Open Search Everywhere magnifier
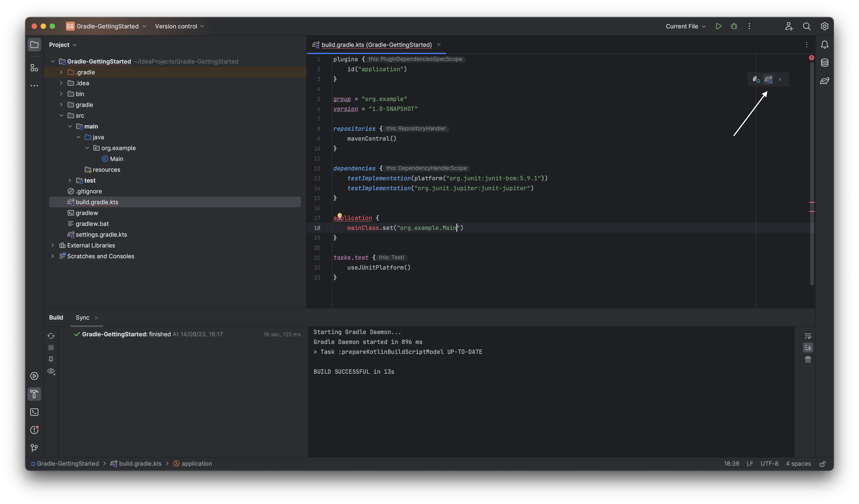Viewport: 859px width, 504px height. click(806, 26)
